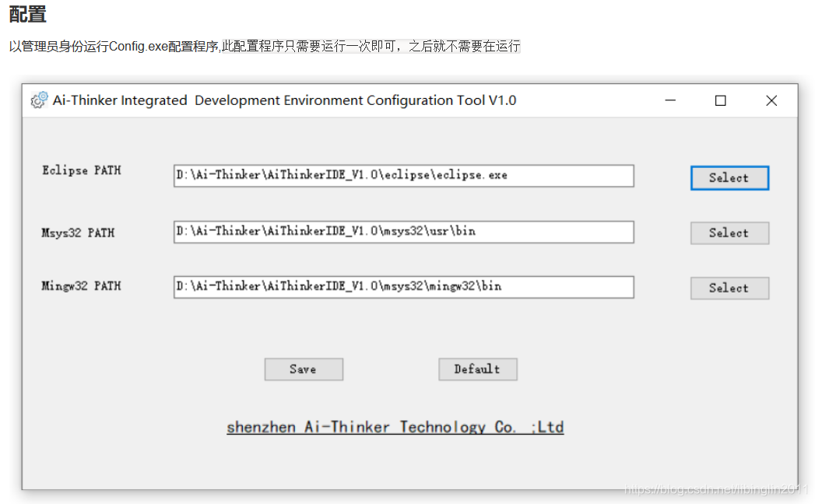Save the configuration paths
The image size is (815, 504).
tap(304, 369)
